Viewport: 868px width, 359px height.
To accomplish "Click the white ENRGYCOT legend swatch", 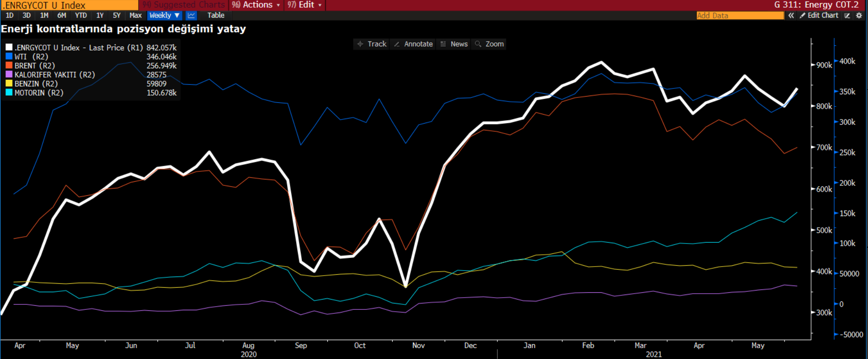I will [9, 47].
